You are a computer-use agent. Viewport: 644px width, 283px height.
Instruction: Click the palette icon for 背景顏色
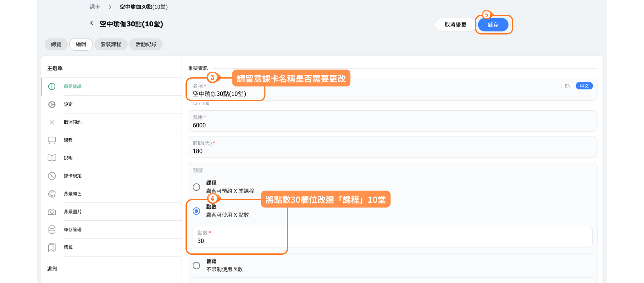click(52, 194)
